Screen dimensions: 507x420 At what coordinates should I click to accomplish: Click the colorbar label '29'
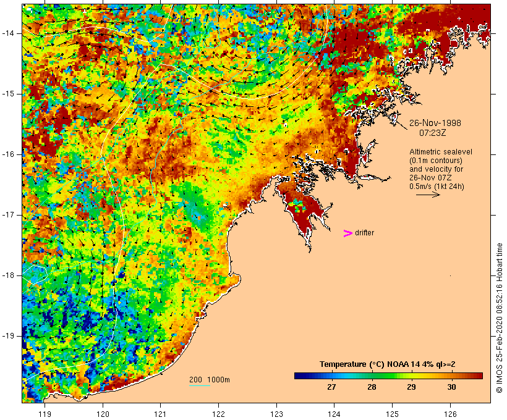[411, 387]
